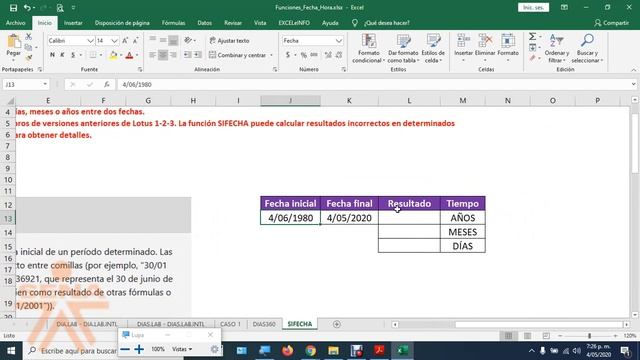Open the Fecha number format dropdown
640x360 pixels.
(x=339, y=41)
